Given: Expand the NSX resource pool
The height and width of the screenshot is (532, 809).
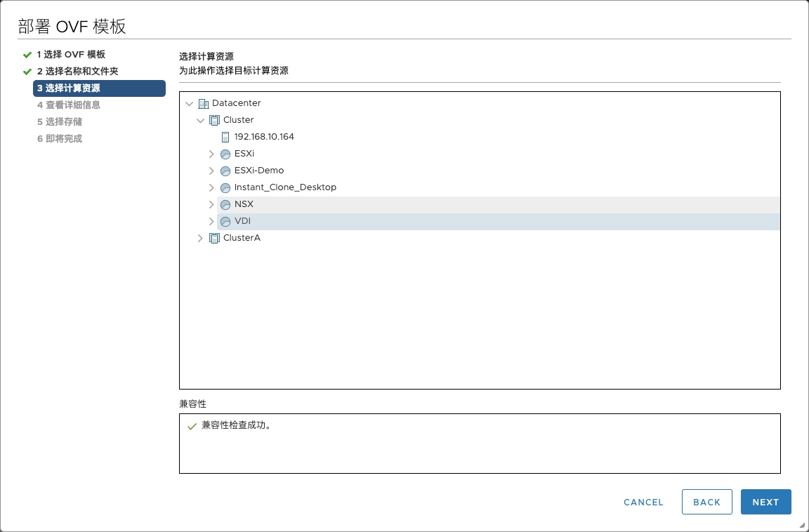Looking at the screenshot, I should tap(211, 205).
